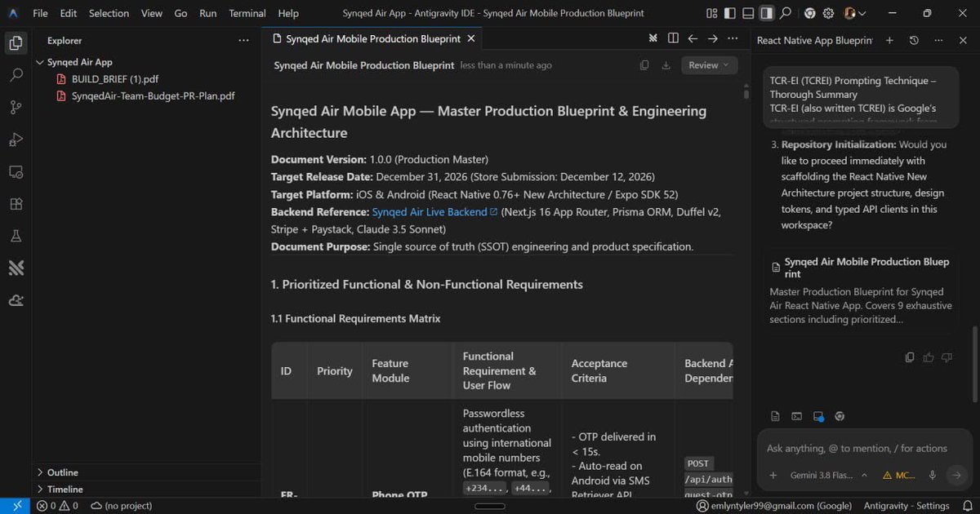Open the Chrome browser icon in title bar

tap(809, 13)
